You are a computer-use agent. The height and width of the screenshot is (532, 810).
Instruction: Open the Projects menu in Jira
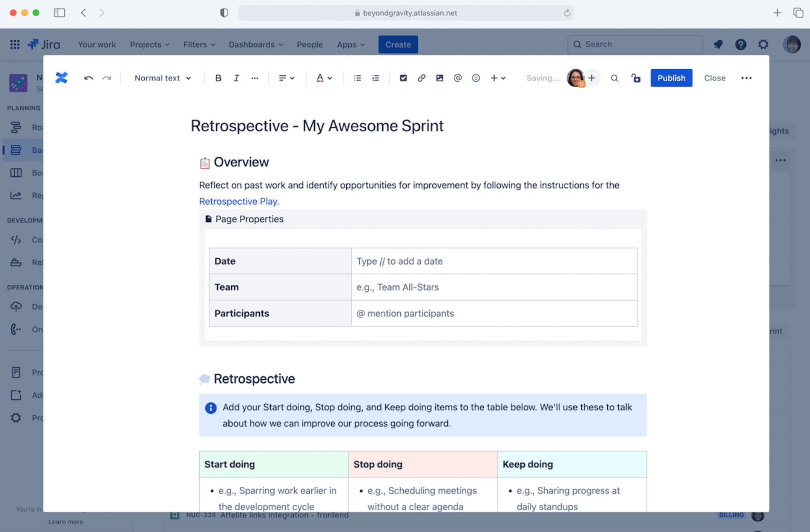149,44
